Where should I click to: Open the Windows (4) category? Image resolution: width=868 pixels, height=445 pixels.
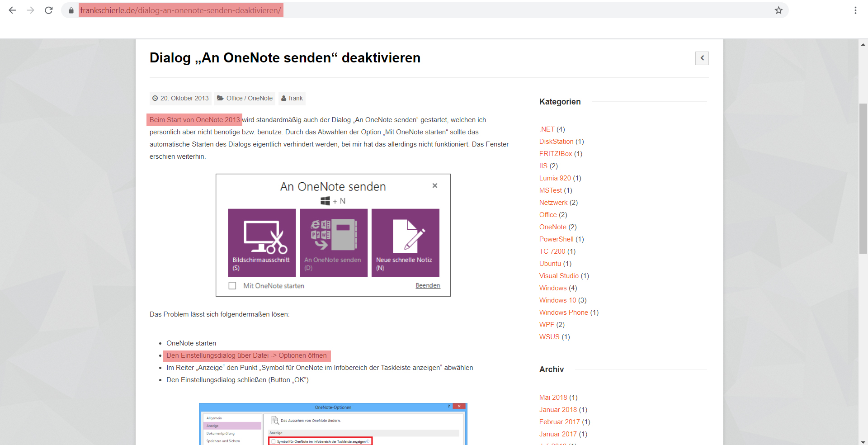pos(553,288)
